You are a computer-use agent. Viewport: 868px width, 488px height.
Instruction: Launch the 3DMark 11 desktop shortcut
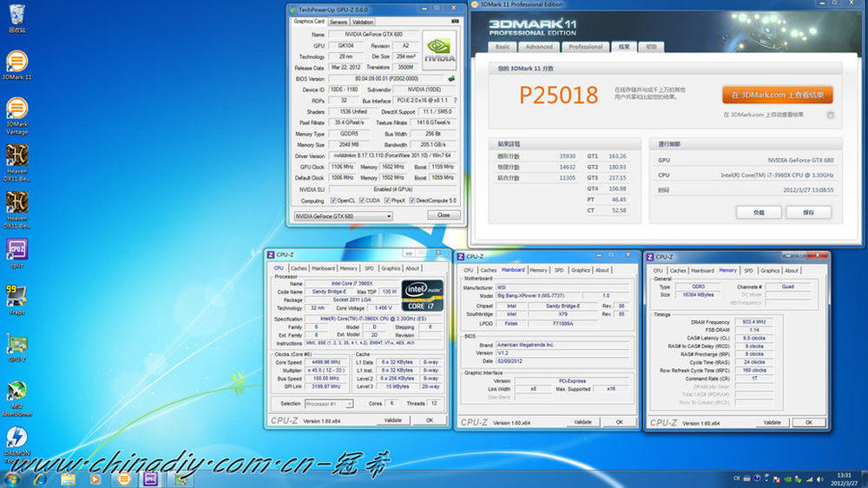click(16, 65)
